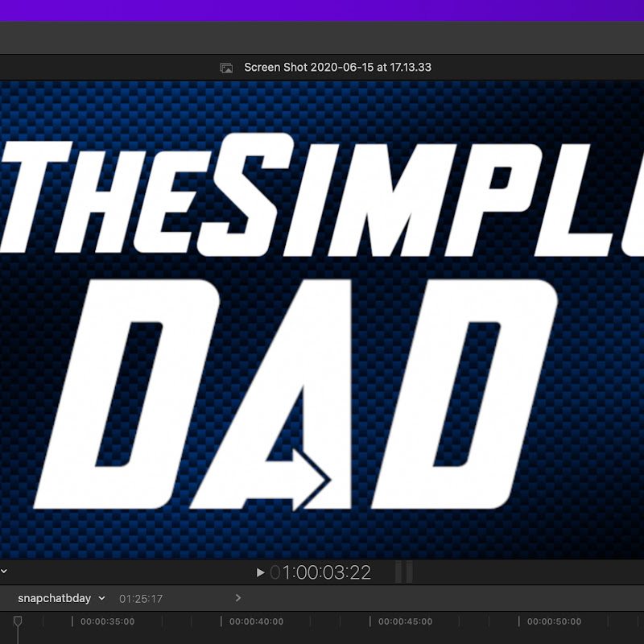644x644 pixels.
Task: Click the 00:00:45:00 ruler timestamp
Action: (x=405, y=622)
